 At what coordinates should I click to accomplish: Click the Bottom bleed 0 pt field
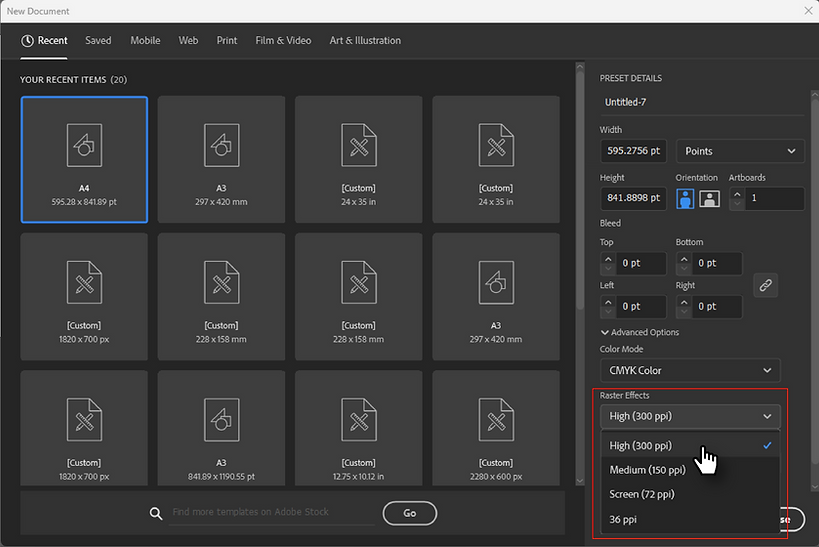717,263
